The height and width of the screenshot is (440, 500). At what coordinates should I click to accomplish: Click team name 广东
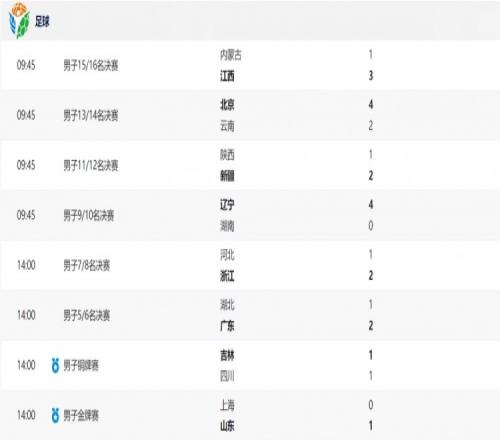227,326
